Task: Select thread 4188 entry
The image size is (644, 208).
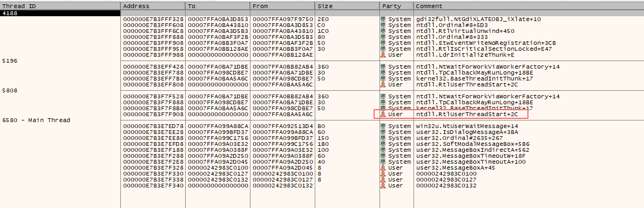Action: 60,13
